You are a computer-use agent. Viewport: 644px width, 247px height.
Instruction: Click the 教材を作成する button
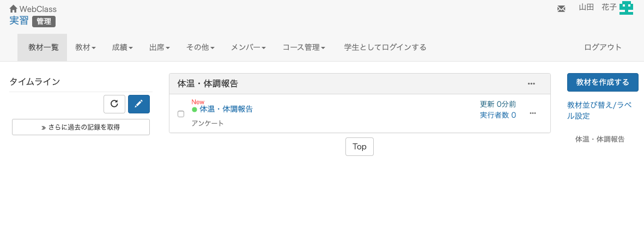(603, 82)
